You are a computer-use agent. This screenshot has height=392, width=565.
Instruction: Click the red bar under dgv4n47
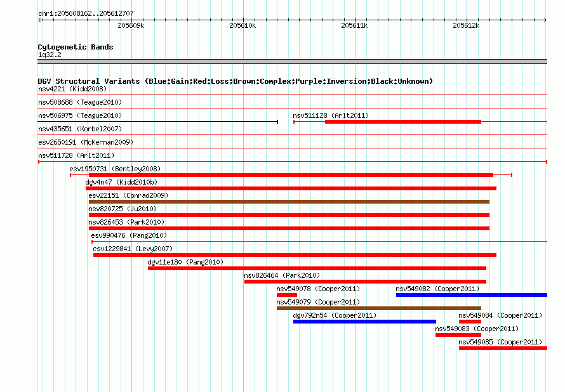tap(291, 188)
